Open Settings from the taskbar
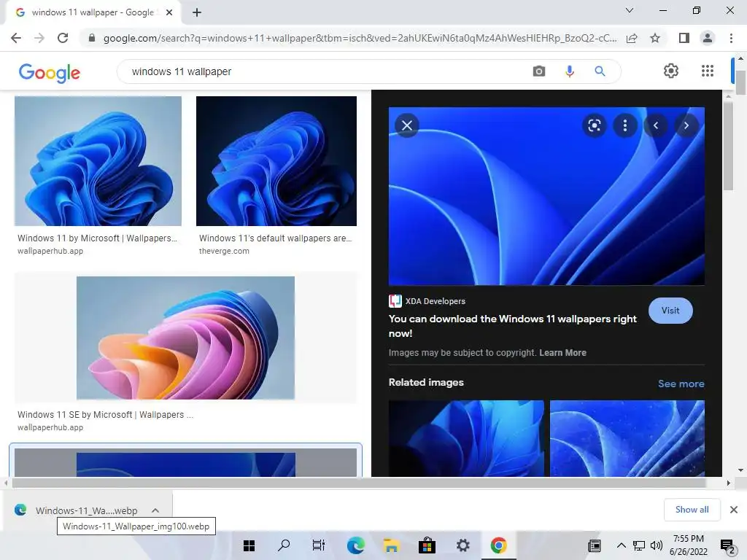 462,545
